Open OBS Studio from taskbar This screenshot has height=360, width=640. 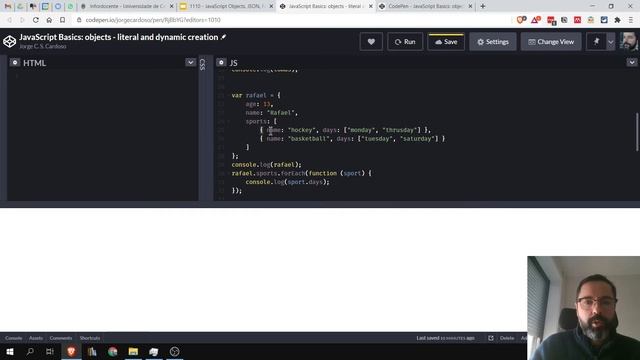point(174,351)
